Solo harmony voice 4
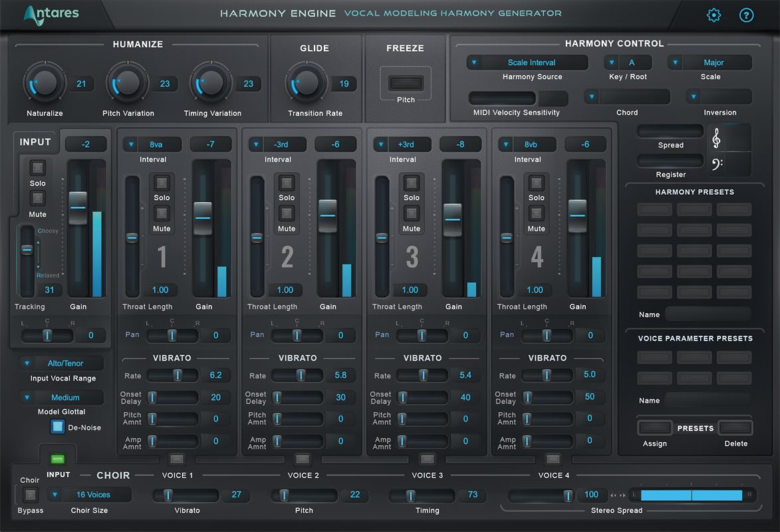This screenshot has height=532, width=780. (x=536, y=183)
